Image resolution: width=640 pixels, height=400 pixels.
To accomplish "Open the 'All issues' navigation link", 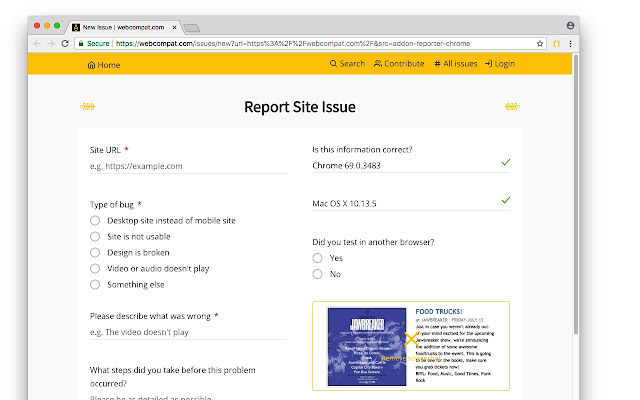I will click(x=456, y=64).
